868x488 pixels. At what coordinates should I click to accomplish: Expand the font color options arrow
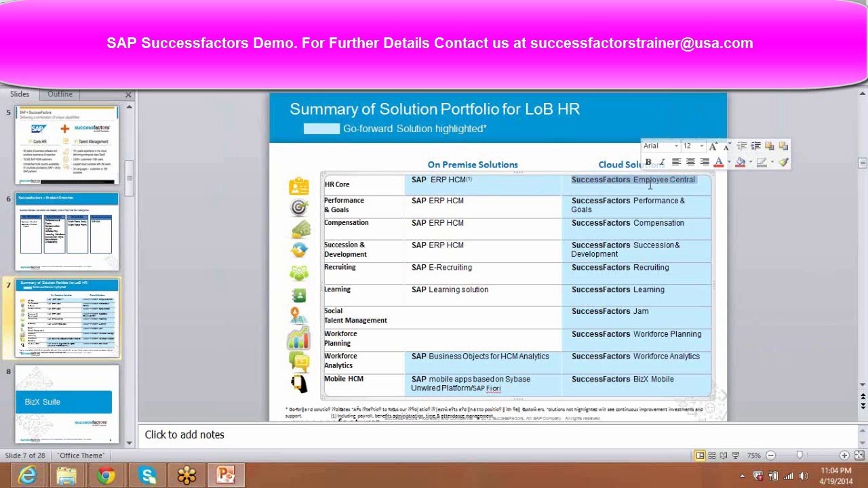click(x=728, y=162)
